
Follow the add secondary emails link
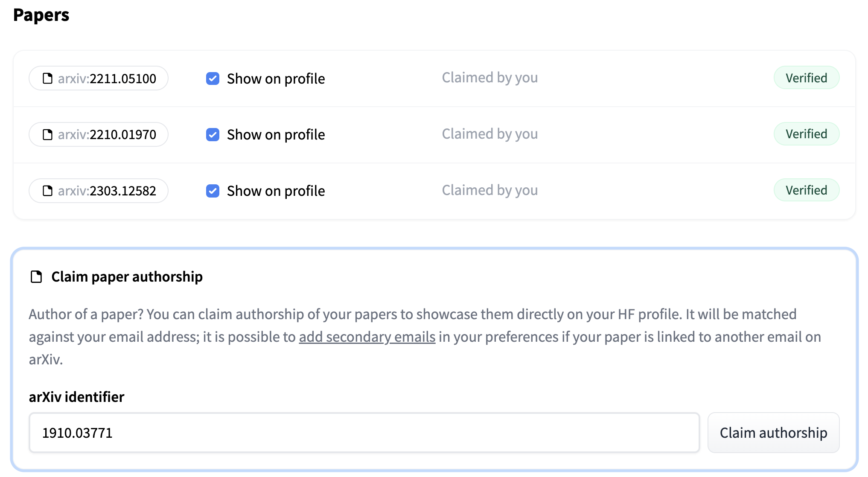point(367,337)
